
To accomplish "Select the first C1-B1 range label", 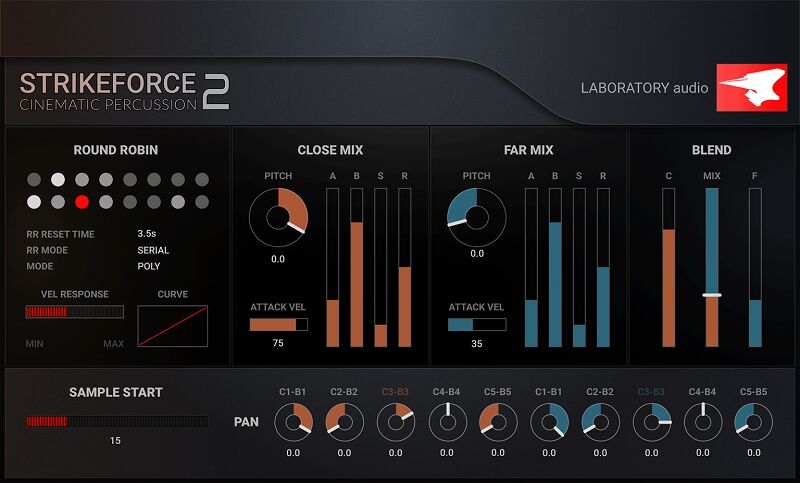I will click(292, 392).
